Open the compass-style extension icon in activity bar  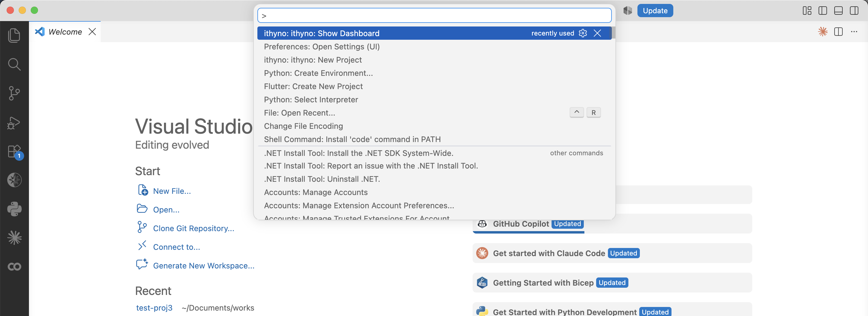coord(14,180)
